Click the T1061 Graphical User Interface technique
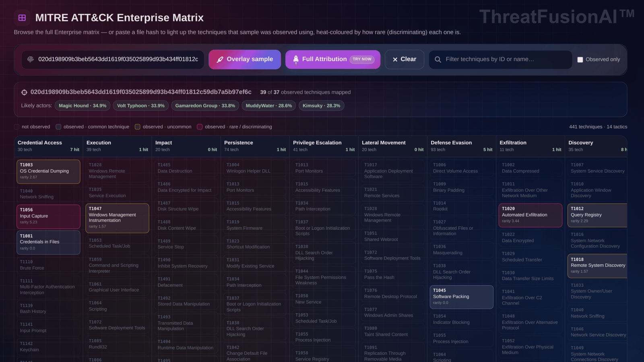 (x=117, y=287)
